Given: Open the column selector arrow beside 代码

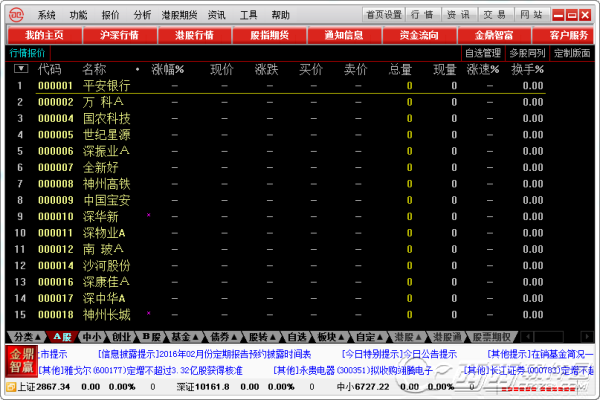Looking at the screenshot, I should click(21, 69).
